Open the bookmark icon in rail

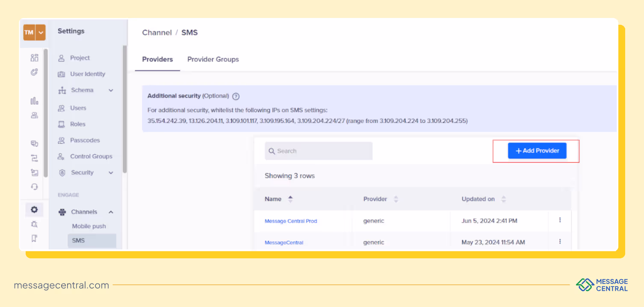coord(35,238)
